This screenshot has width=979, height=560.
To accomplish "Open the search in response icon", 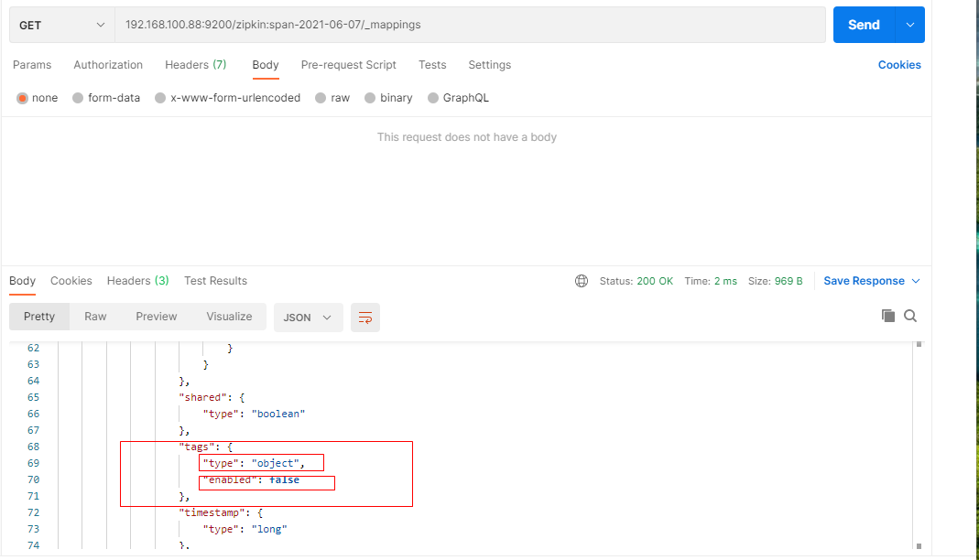I will pyautogui.click(x=910, y=315).
